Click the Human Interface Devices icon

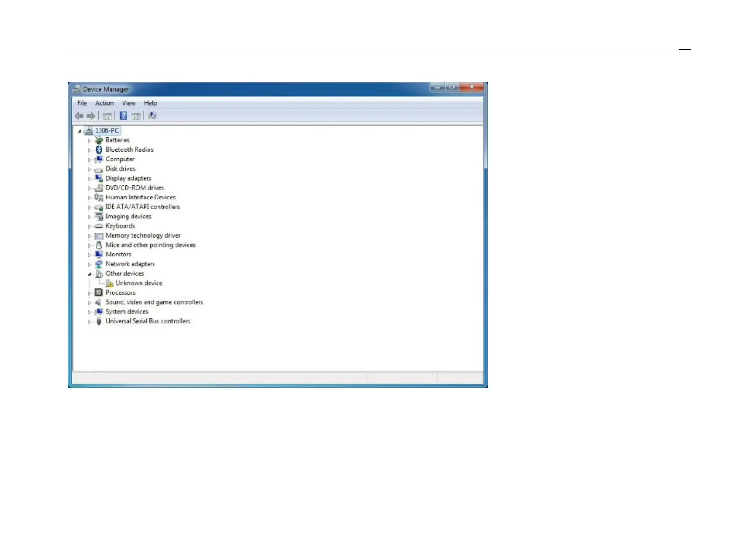pyautogui.click(x=99, y=197)
